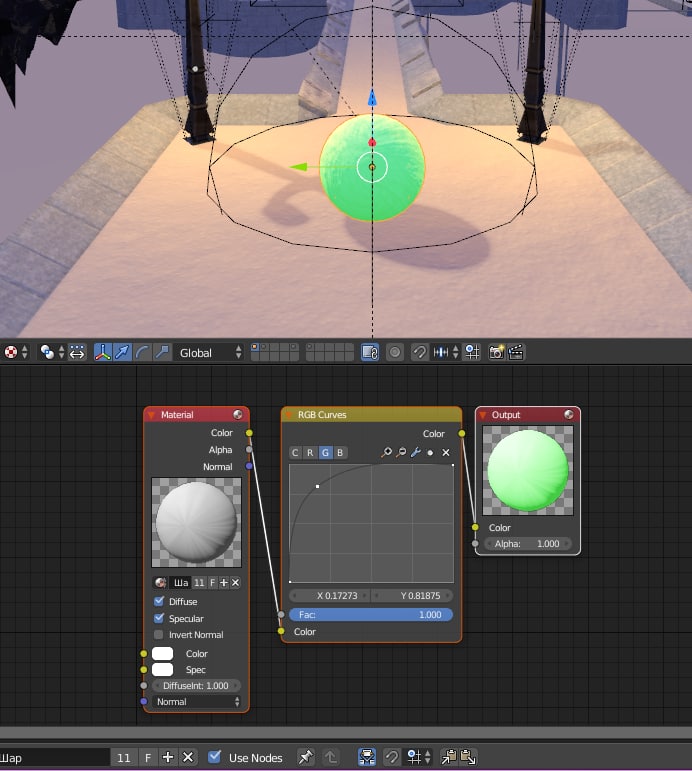The image size is (692, 771).
Task: Open the Normal dropdown in Material node
Action: pos(196,702)
